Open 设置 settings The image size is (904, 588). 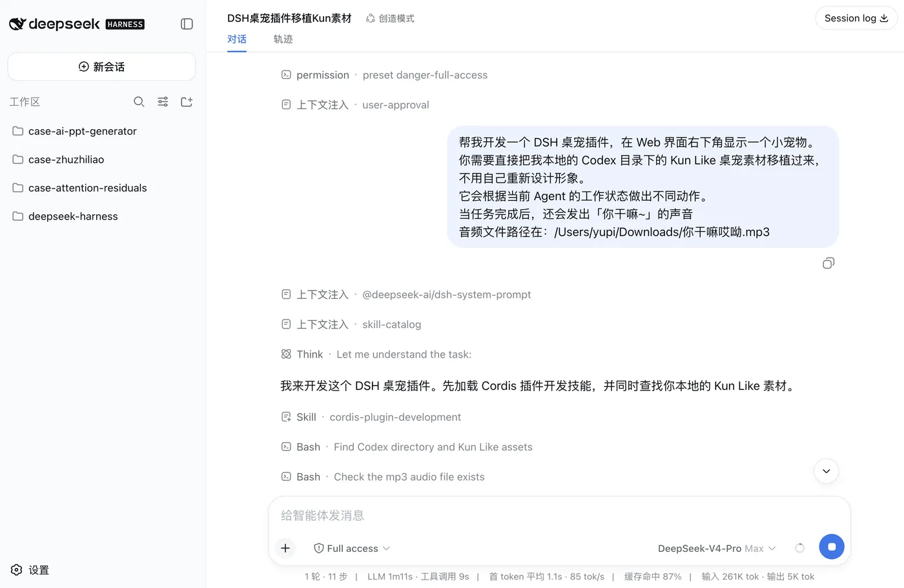click(30, 570)
